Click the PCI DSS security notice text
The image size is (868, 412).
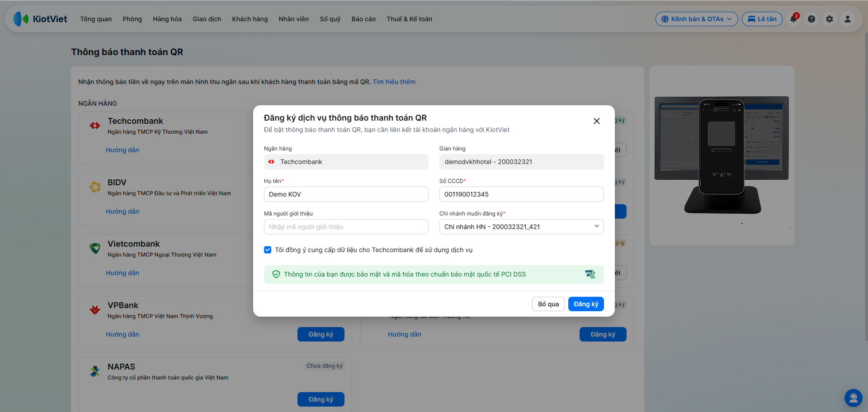[x=405, y=274]
